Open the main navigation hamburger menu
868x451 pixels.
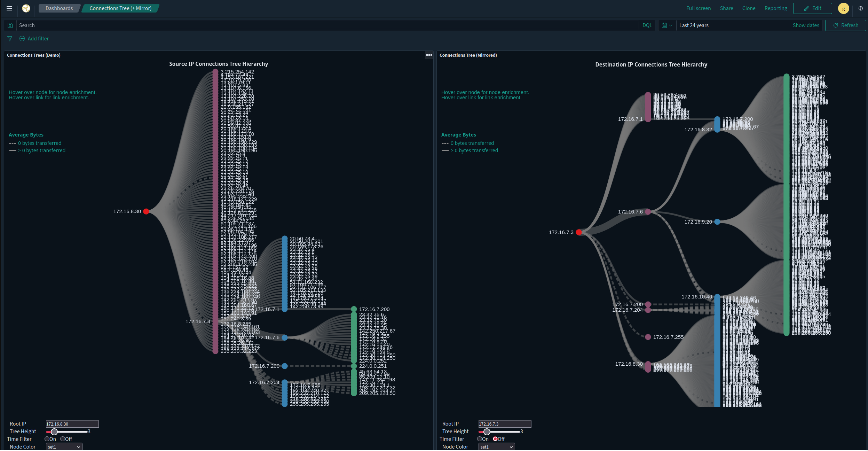(x=9, y=8)
